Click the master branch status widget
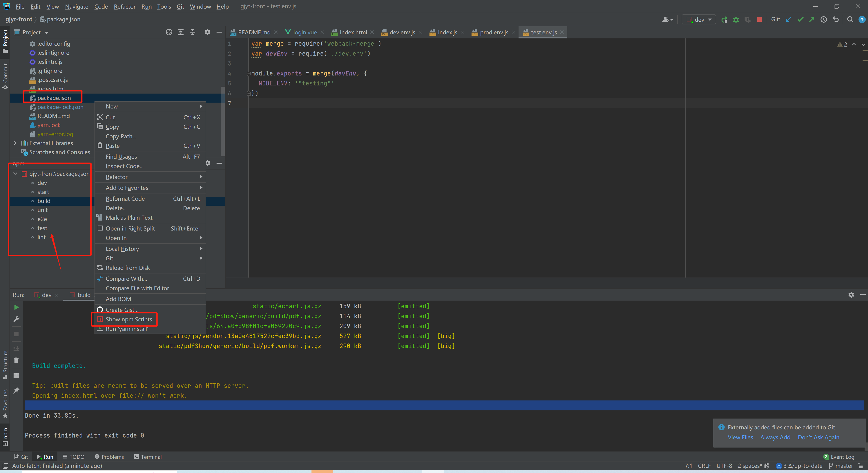 pyautogui.click(x=841, y=466)
